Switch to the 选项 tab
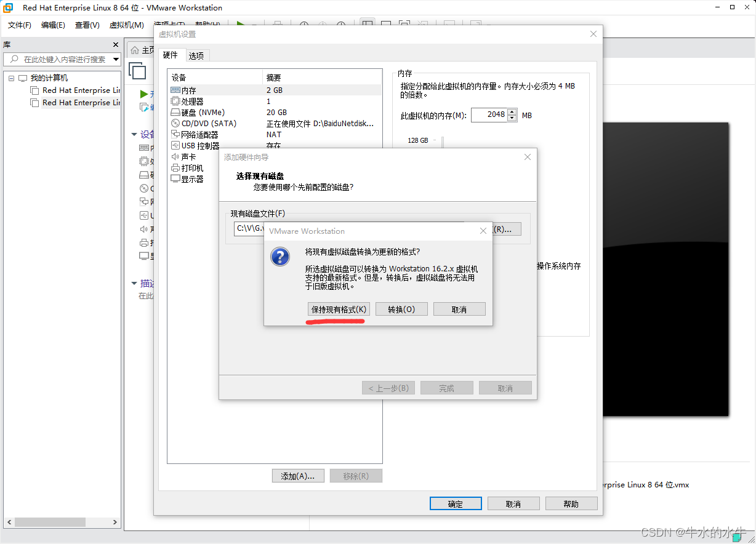This screenshot has width=756, height=544. (x=196, y=55)
